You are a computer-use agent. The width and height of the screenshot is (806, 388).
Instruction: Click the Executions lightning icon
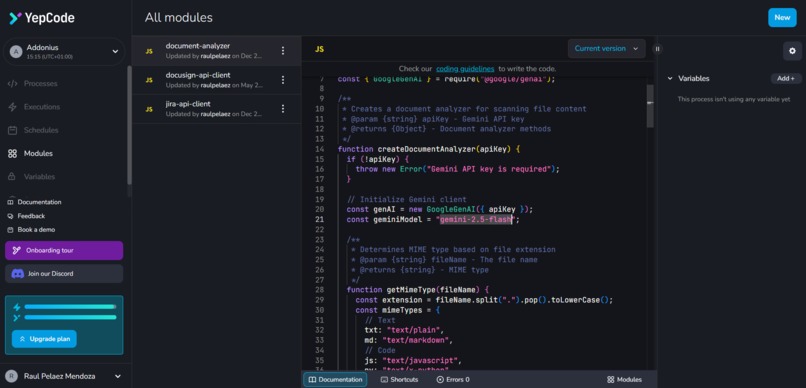pyautogui.click(x=13, y=107)
